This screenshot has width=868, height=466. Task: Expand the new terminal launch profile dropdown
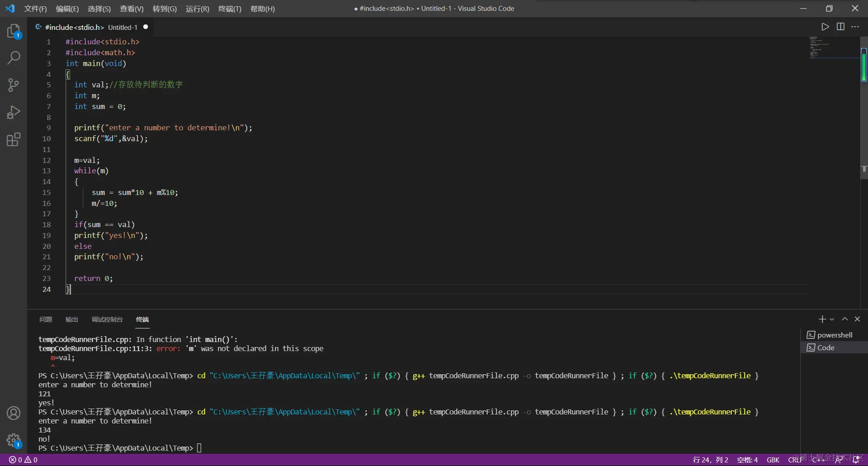832,319
